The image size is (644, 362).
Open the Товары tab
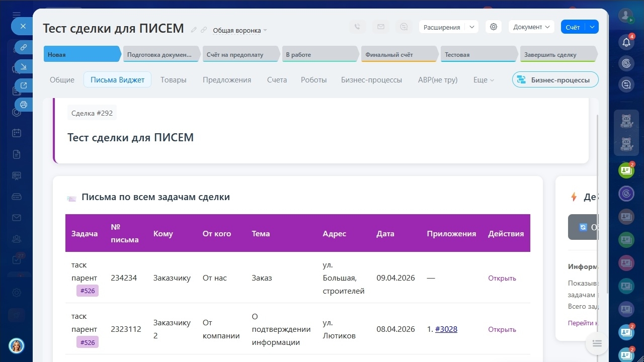click(174, 80)
